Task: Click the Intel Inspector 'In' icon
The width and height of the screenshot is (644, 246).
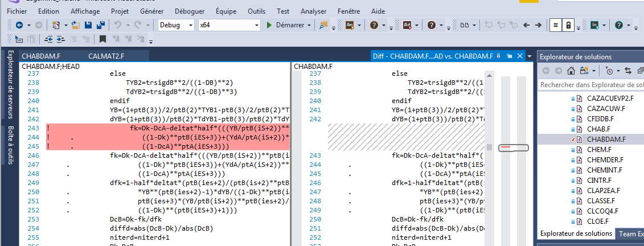Action: tap(594, 25)
